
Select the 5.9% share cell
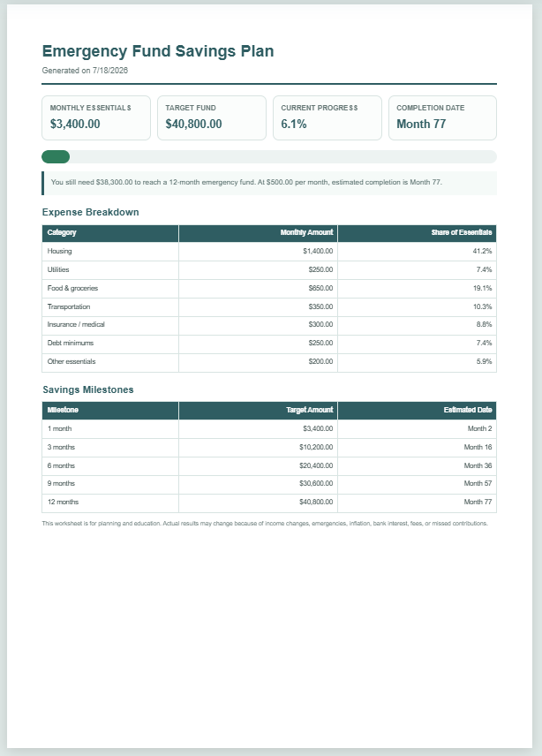418,362
